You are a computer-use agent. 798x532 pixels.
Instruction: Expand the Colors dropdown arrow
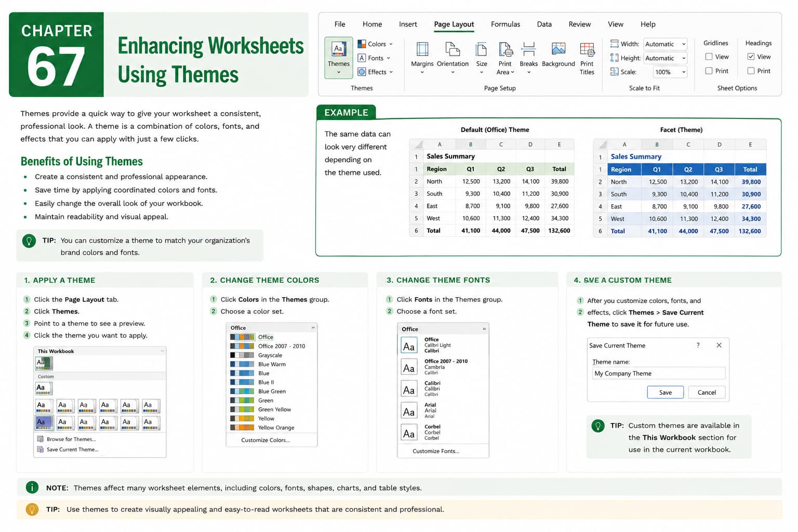(391, 44)
